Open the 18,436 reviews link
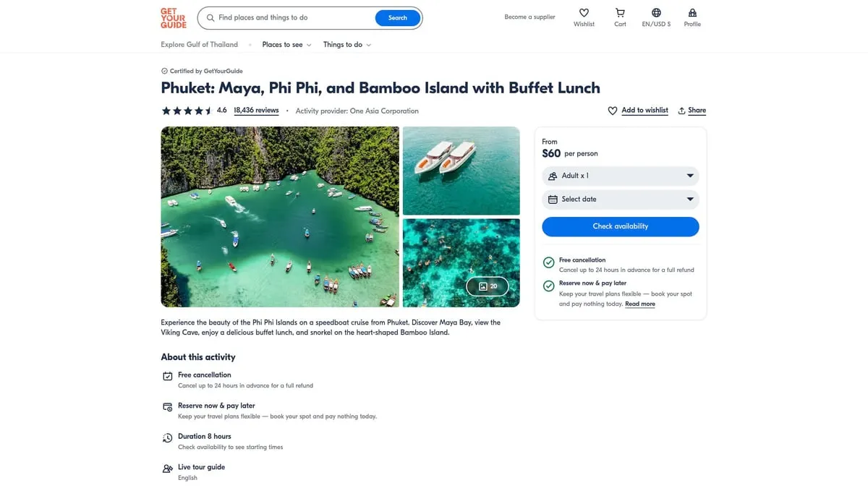 (x=255, y=110)
